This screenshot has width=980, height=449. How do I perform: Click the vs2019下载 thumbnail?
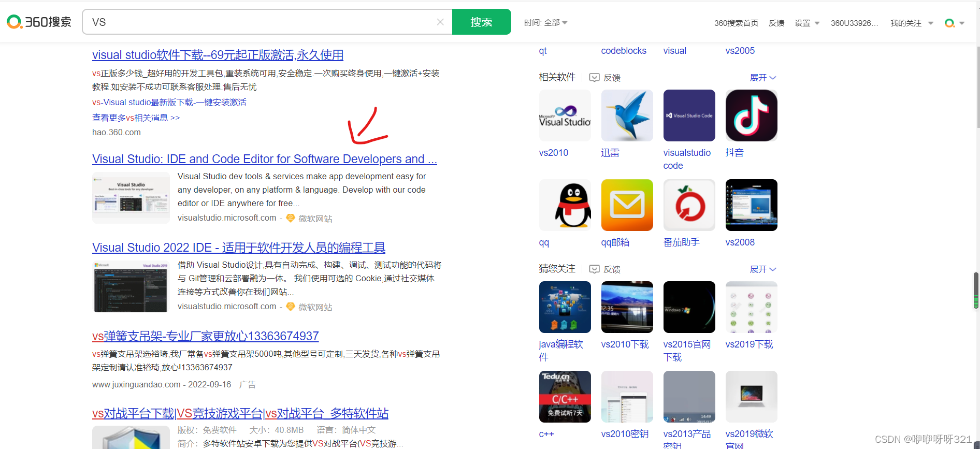pyautogui.click(x=751, y=307)
